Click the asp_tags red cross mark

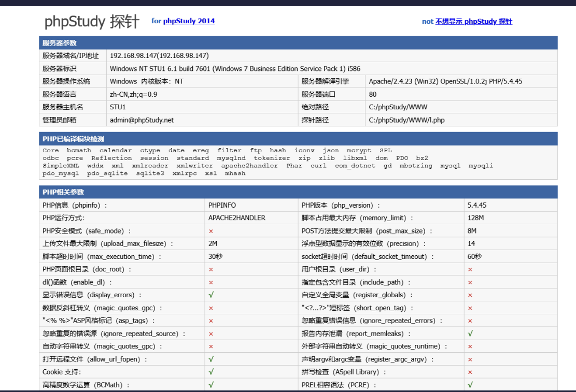pyautogui.click(x=211, y=321)
